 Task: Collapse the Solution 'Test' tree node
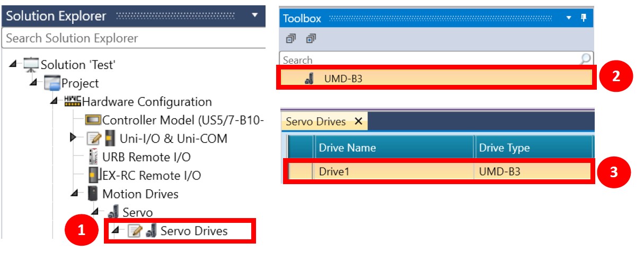pos(12,65)
